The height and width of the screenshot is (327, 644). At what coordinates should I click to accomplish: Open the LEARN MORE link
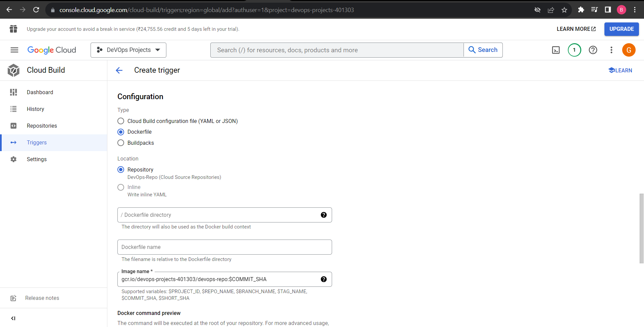click(576, 29)
